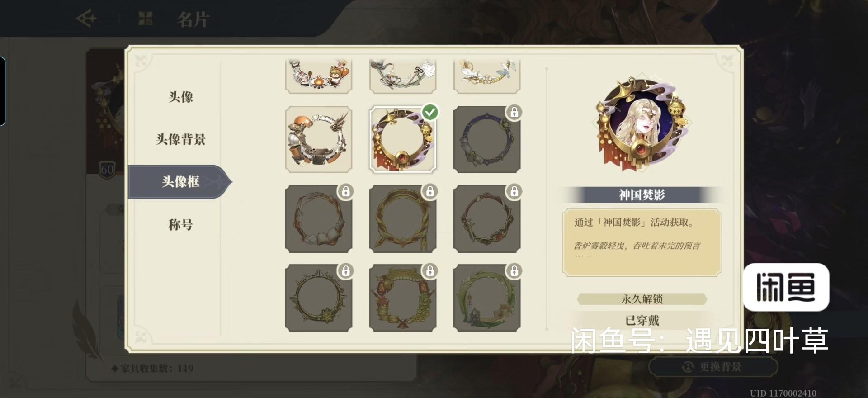Switch to the 头像背景 tab
Screen dimensions: 868x398
tap(180, 139)
